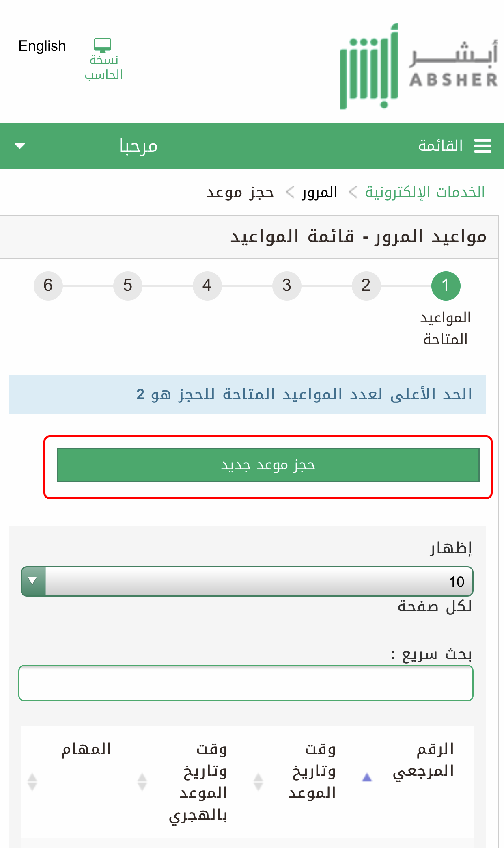Image resolution: width=504 pixels, height=848 pixels.
Task: Sort by Hijri appointment date column
Action: (142, 781)
